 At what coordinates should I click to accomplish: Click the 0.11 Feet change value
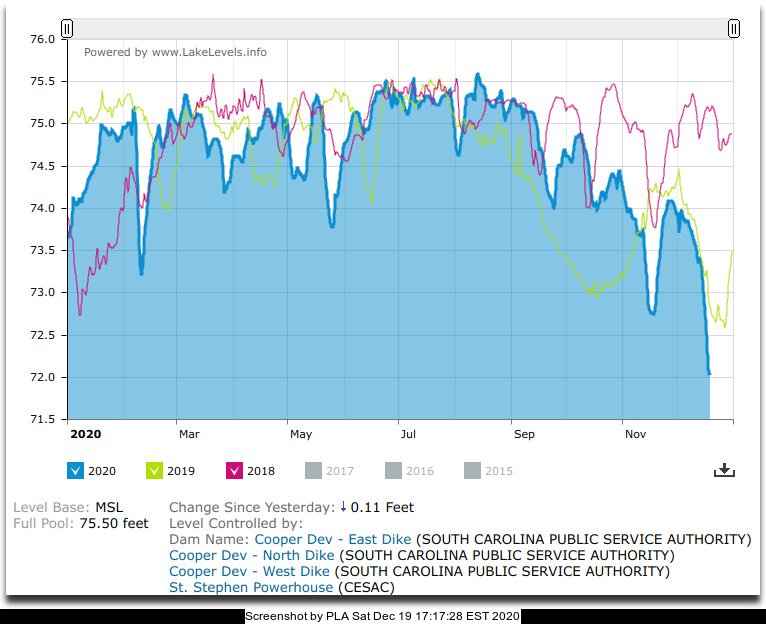coord(382,507)
